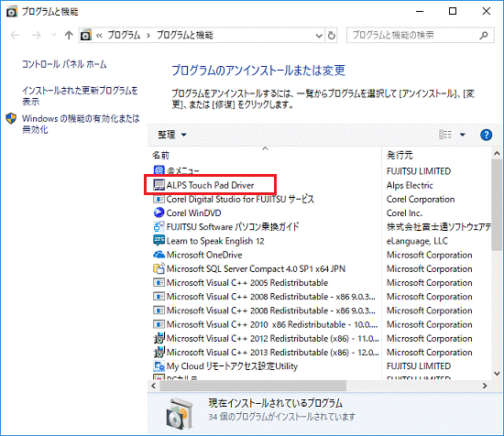
Task: Select the Corel WinDVD entry
Action: coord(193,213)
